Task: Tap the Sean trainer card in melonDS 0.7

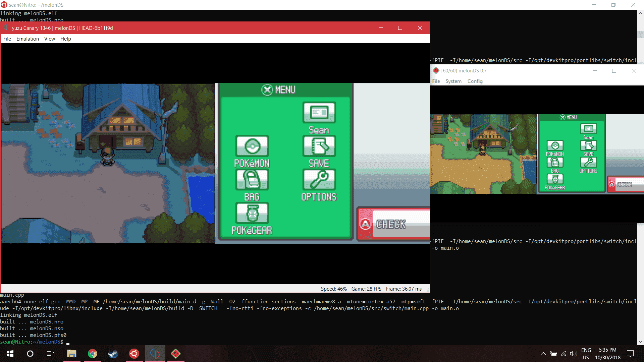Action: (589, 129)
